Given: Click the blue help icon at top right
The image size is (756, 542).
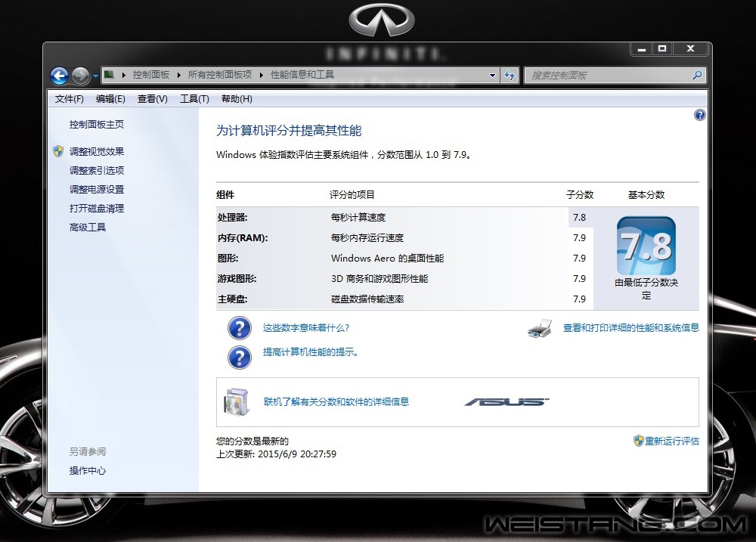Looking at the screenshot, I should click(x=699, y=115).
